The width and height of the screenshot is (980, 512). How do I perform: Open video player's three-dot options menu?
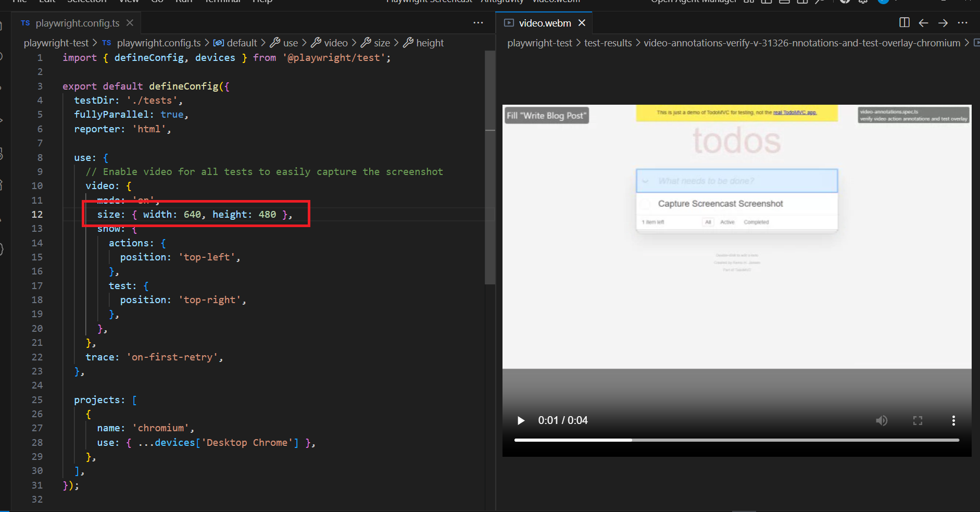(953, 421)
